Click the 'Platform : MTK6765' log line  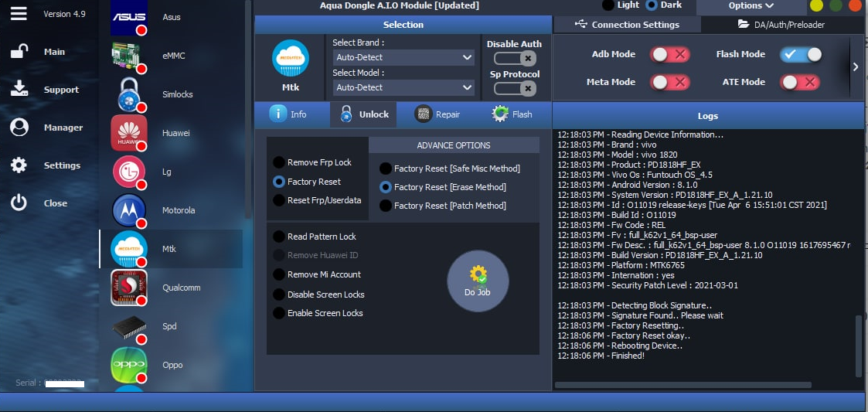coord(621,265)
